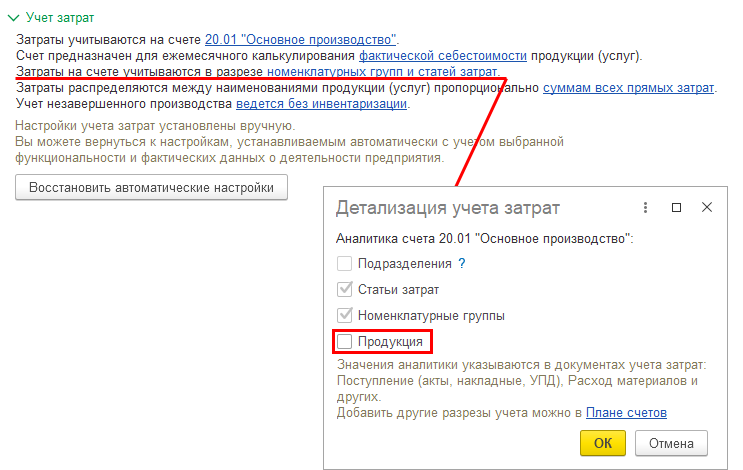Click the Детализация учета затрат title text

[x=448, y=208]
